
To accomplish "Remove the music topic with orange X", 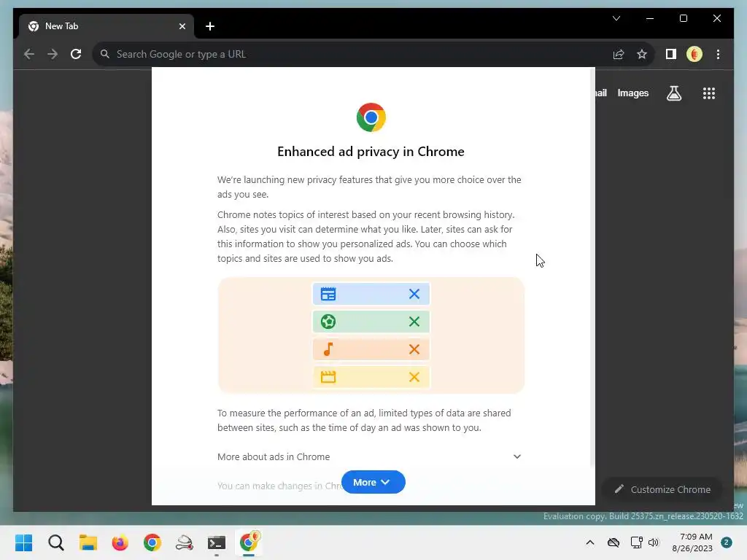I will click(x=414, y=349).
